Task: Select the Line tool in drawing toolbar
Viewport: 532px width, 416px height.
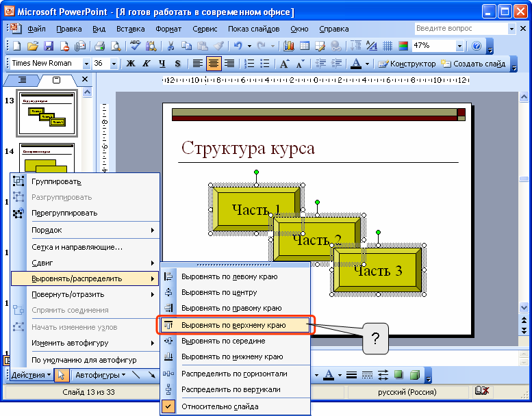Action: (136, 375)
